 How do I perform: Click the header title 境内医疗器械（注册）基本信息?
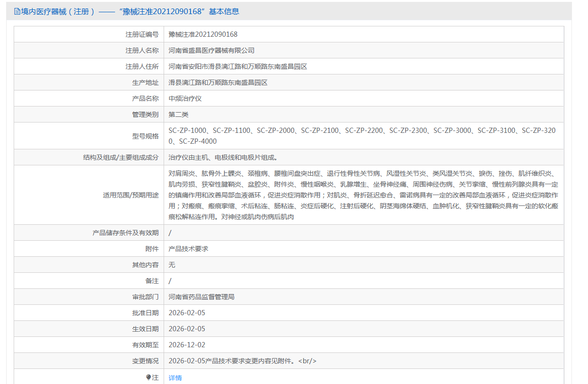point(130,11)
